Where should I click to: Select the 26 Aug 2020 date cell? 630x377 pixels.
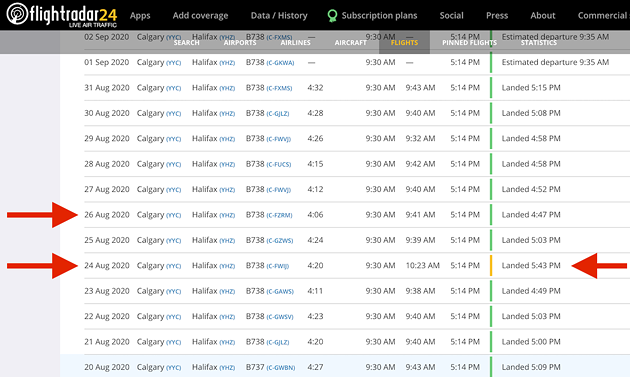click(x=106, y=215)
